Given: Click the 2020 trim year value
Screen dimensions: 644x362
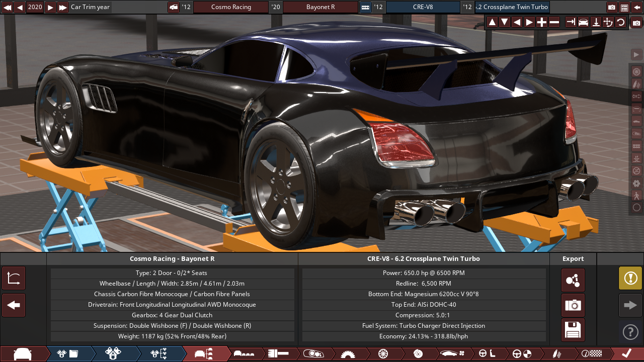Looking at the screenshot, I should tap(35, 7).
